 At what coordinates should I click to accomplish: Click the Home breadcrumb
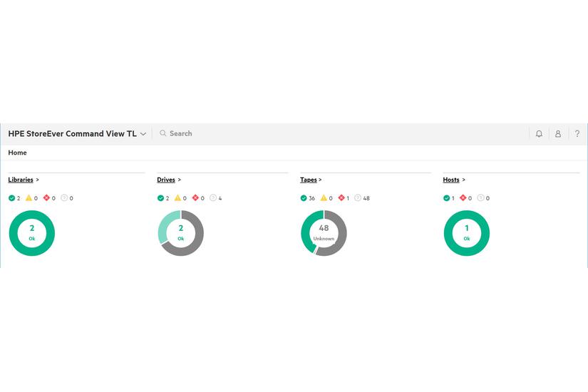(x=17, y=153)
